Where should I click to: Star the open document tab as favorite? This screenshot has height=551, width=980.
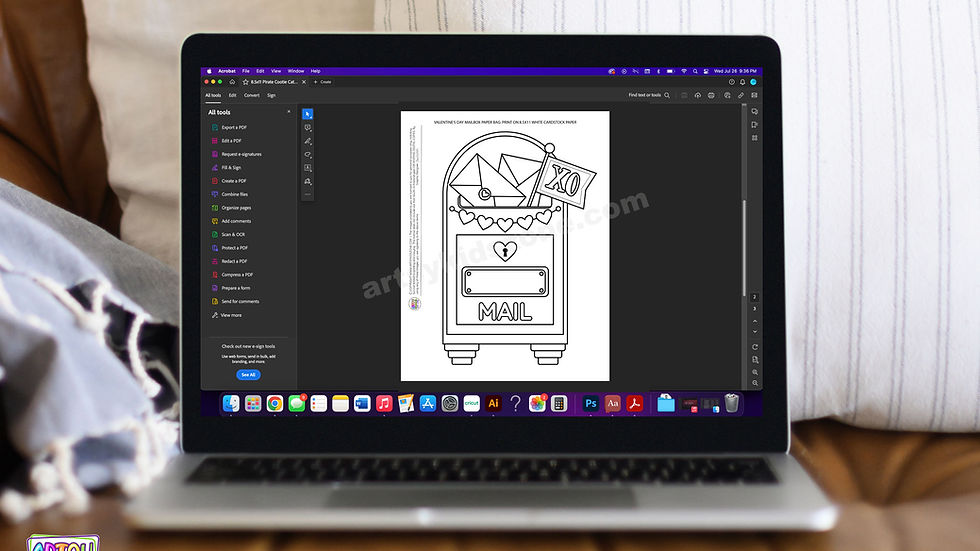click(246, 82)
